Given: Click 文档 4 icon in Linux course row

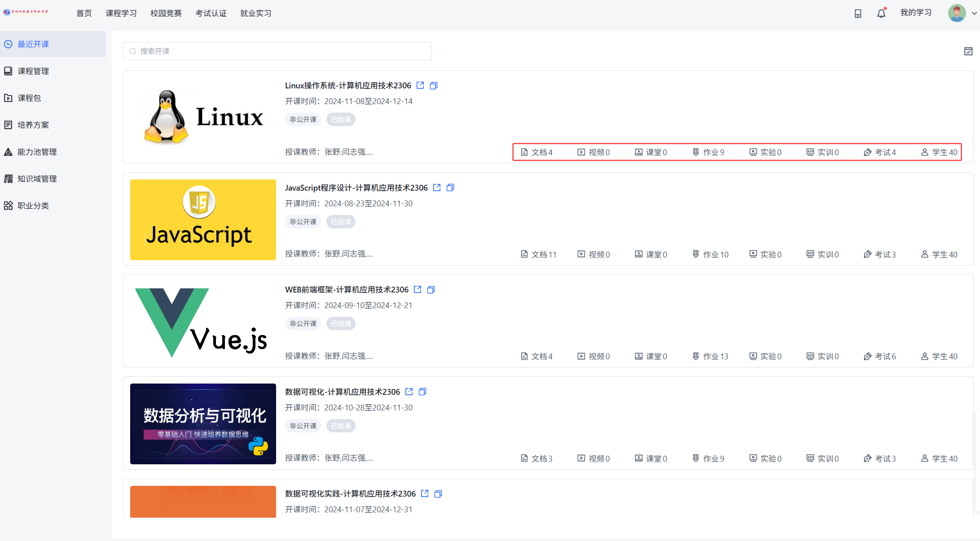Looking at the screenshot, I should pyautogui.click(x=524, y=152).
